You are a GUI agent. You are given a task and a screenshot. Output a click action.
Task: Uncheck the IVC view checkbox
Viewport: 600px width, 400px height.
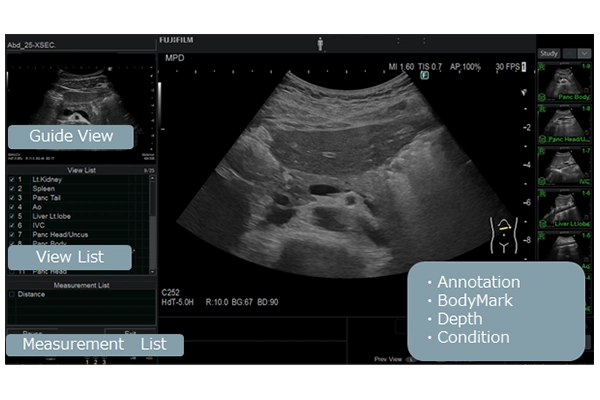coord(12,225)
